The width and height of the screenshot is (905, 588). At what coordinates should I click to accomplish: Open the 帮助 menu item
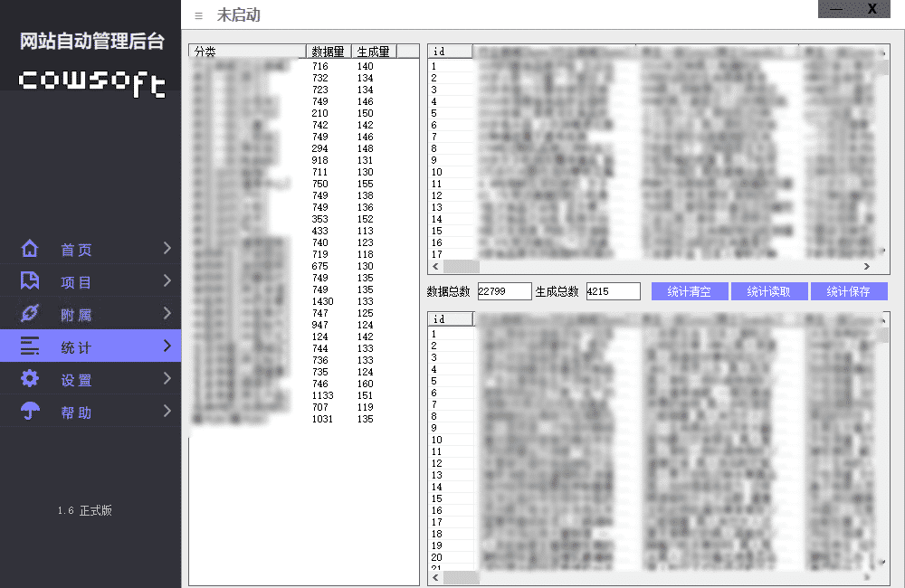click(77, 413)
